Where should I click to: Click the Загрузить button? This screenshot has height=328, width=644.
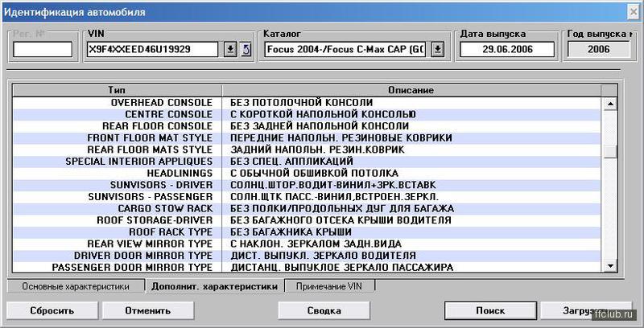tap(586, 310)
